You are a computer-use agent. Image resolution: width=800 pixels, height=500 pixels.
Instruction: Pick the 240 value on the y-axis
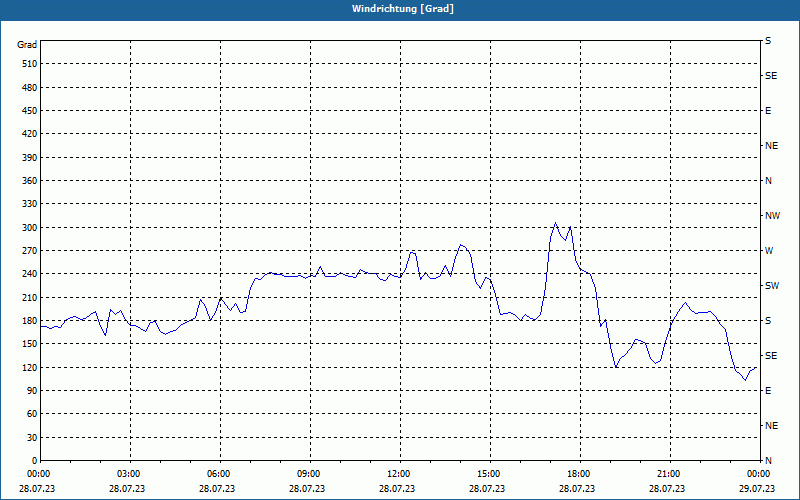click(x=30, y=274)
